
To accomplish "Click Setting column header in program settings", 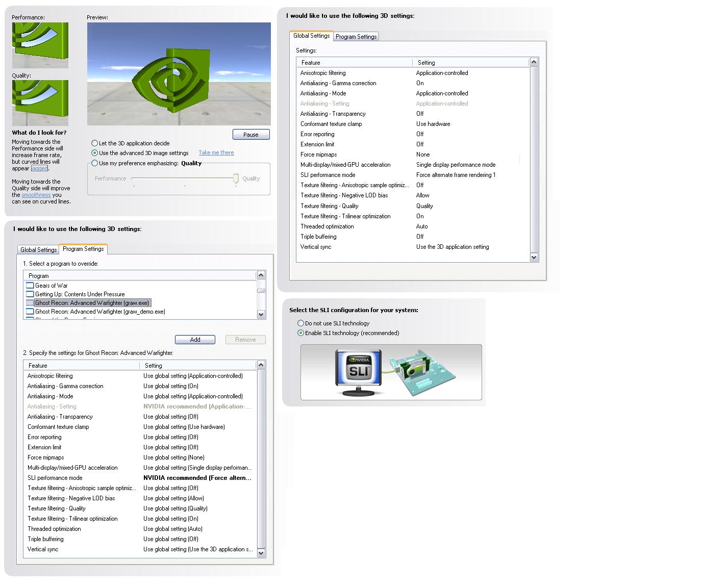I will click(x=198, y=366).
